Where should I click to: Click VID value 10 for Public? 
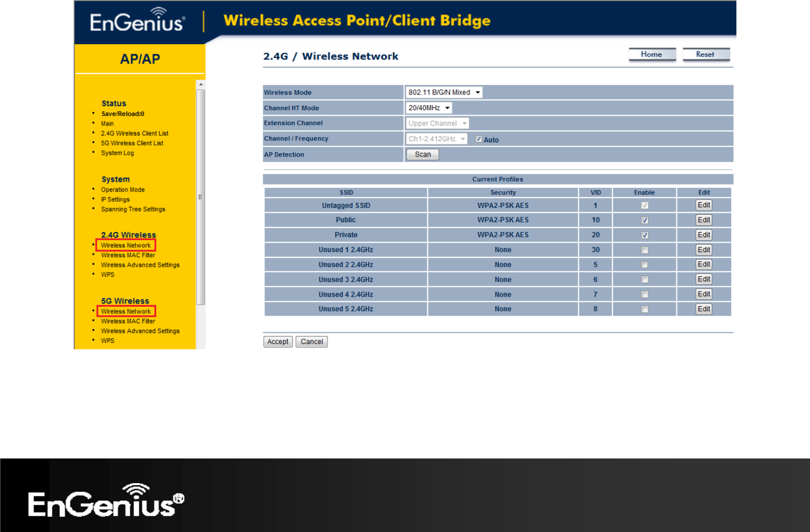pos(596,220)
